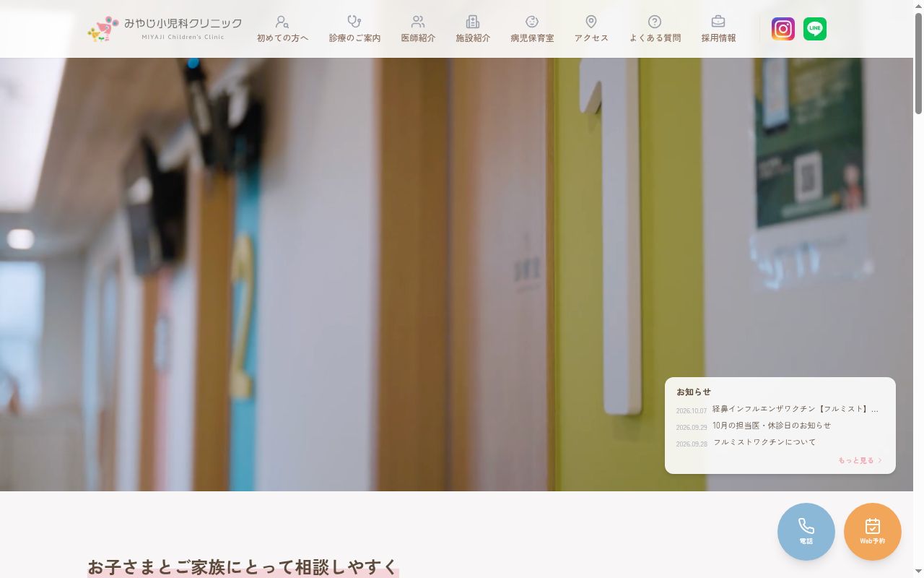The height and width of the screenshot is (578, 924).
Task: Click the stethoscope icon above 診療のご案内
Action: click(354, 22)
